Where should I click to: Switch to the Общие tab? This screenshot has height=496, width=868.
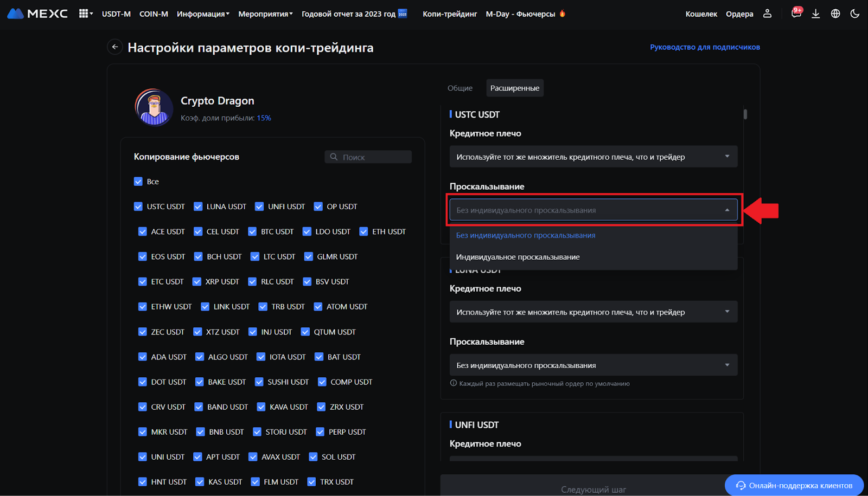459,88
